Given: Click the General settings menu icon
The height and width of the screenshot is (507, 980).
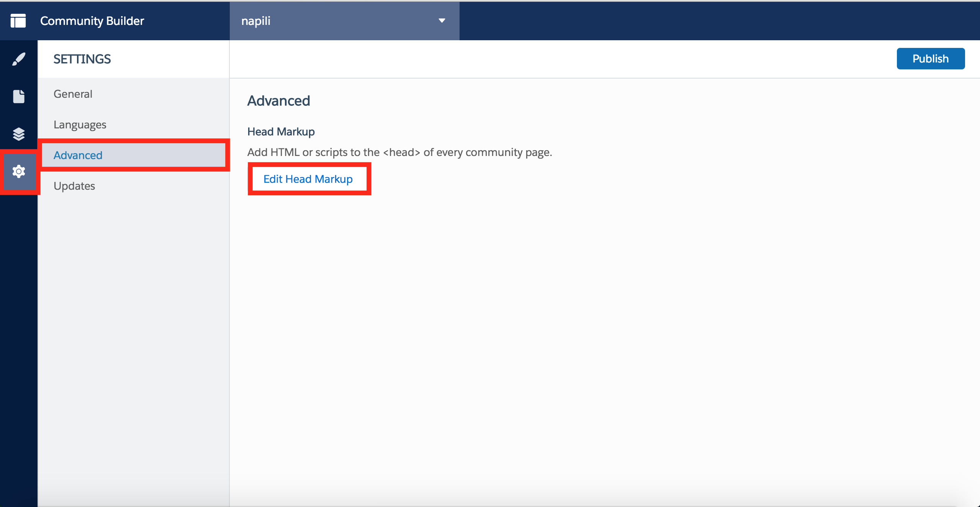Looking at the screenshot, I should point(73,92).
